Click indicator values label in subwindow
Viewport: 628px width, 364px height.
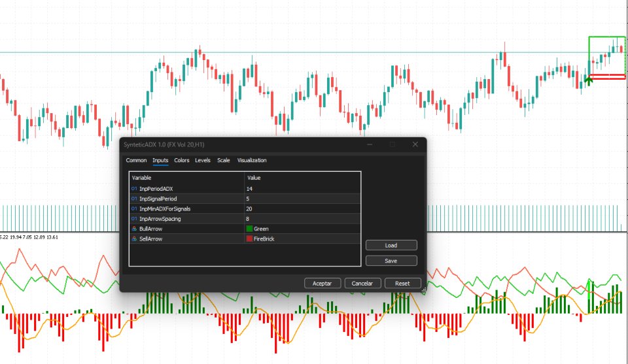pos(29,237)
